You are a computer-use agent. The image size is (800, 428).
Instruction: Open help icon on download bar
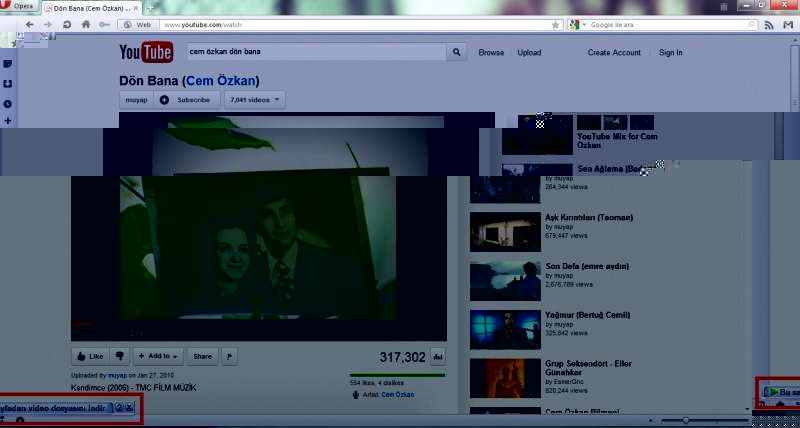click(119, 408)
